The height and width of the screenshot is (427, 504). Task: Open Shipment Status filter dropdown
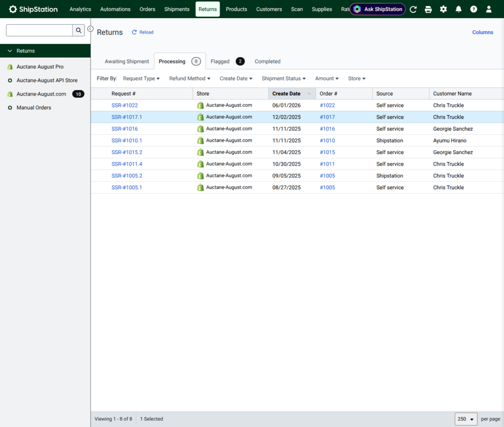pos(283,78)
